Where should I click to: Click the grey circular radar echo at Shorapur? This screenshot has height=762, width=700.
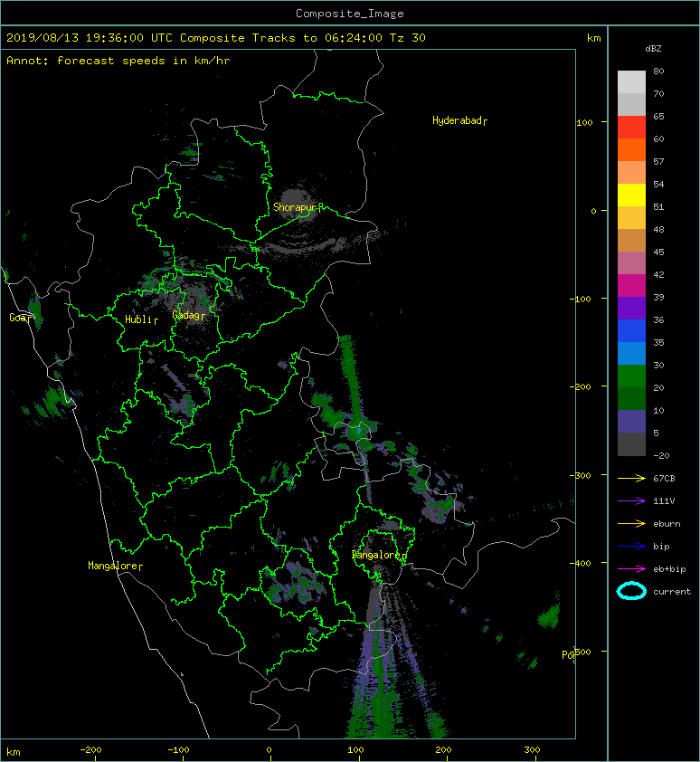[x=298, y=205]
